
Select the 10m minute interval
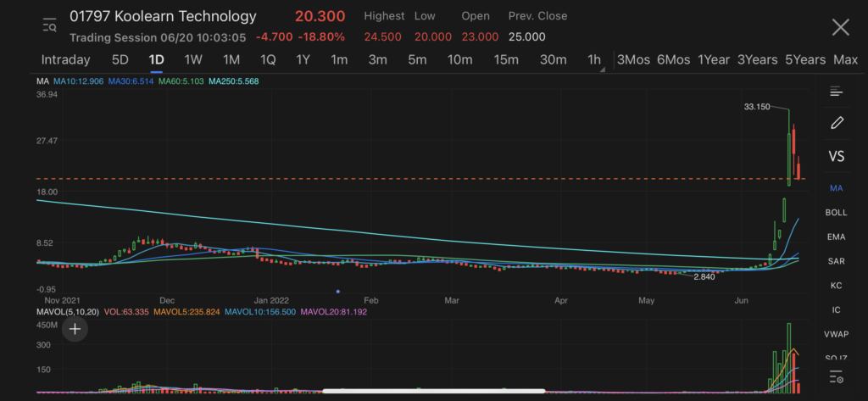[460, 60]
